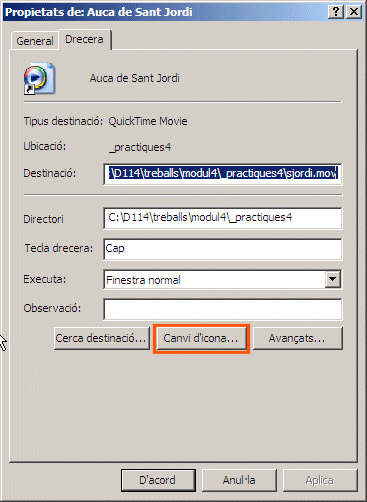Open the Canvi d'icona... dialog
Viewport: 367px width, 502px height.
coord(201,338)
